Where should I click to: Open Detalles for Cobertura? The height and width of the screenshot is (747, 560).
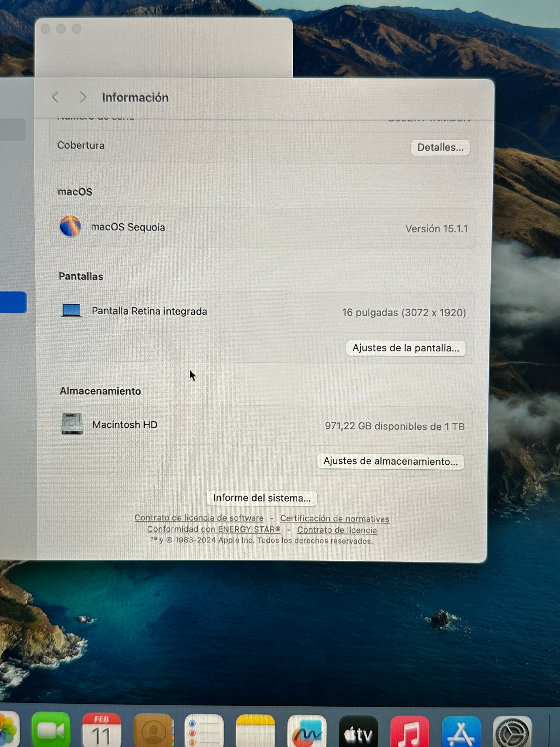click(x=440, y=148)
